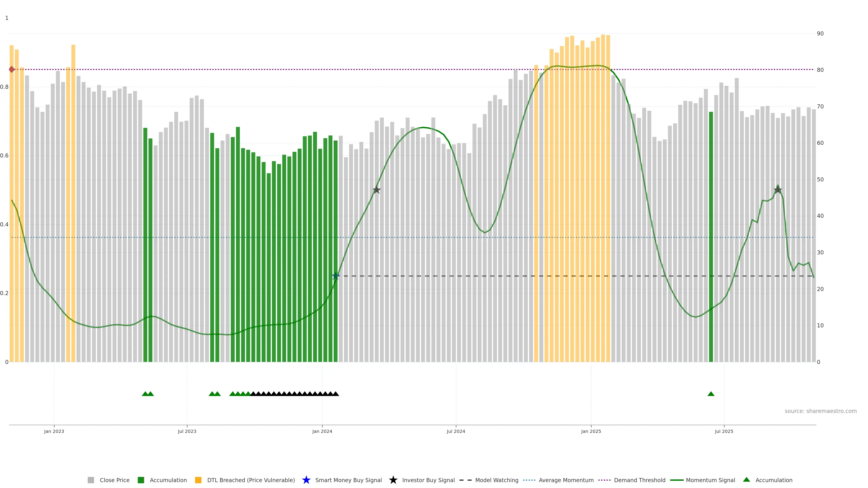
Task: Click the blue star marker near Jan 2024
Action: point(336,276)
